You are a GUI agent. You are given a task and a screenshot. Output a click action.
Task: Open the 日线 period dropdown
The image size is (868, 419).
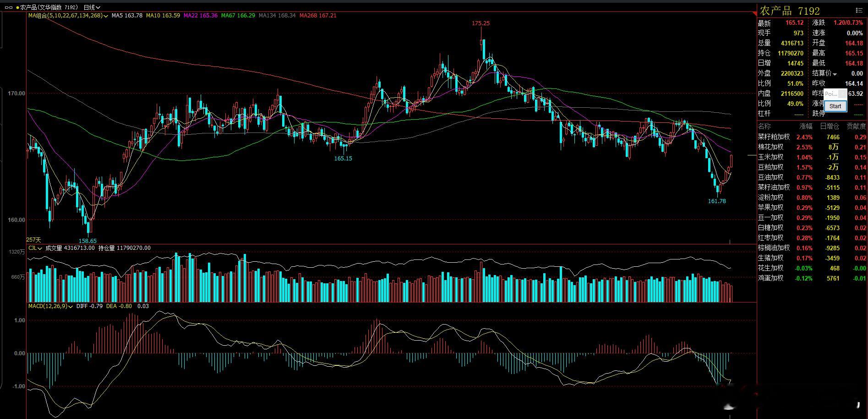pos(92,7)
